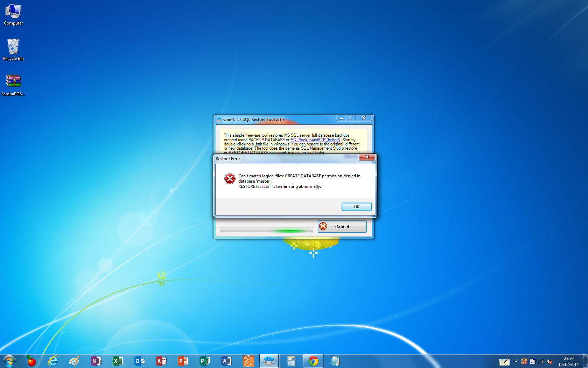Open the SQLBackupAndFTP (better!) link
This screenshot has width=588, height=368.
pos(315,140)
